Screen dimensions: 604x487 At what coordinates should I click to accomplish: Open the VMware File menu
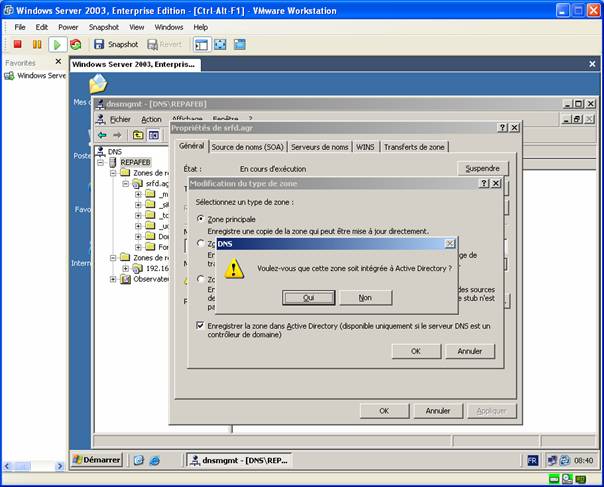20,27
